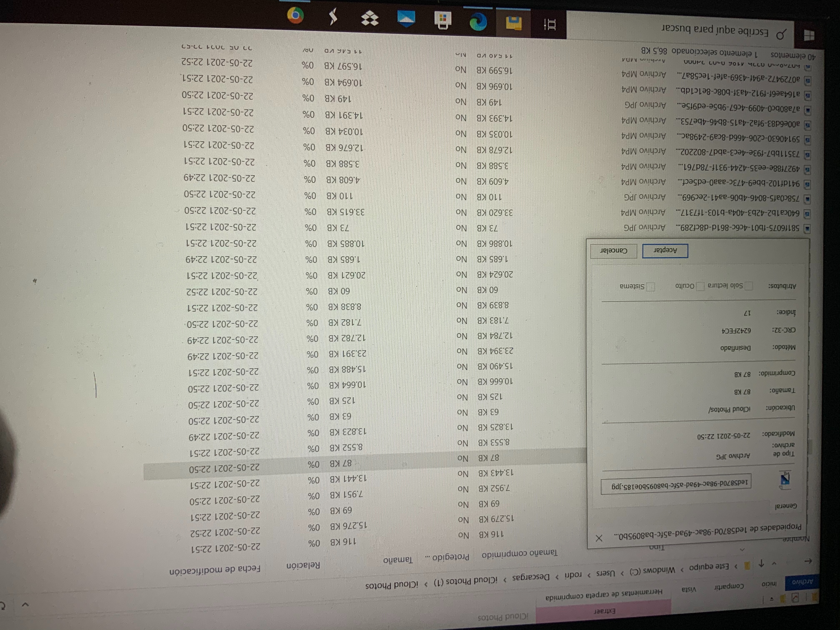The width and height of the screenshot is (840, 630).
Task: Click the Task View taskbar icon
Action: coord(550,25)
